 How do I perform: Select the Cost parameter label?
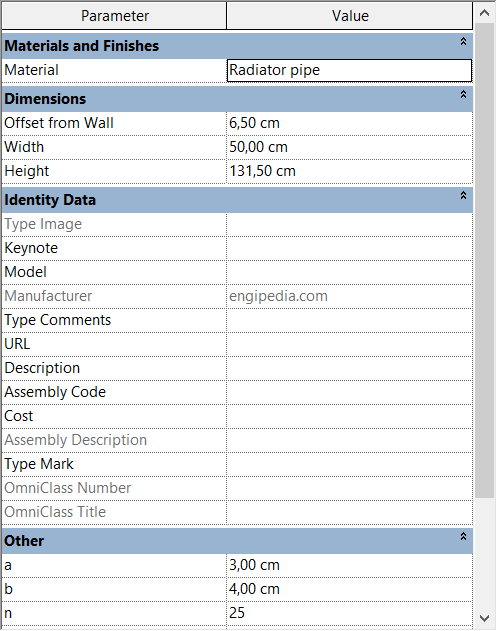(19, 416)
